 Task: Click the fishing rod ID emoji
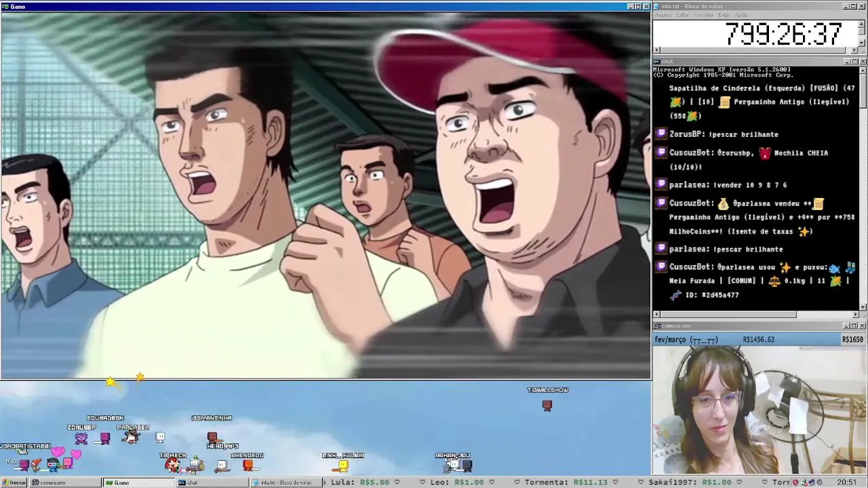pyautogui.click(x=675, y=295)
